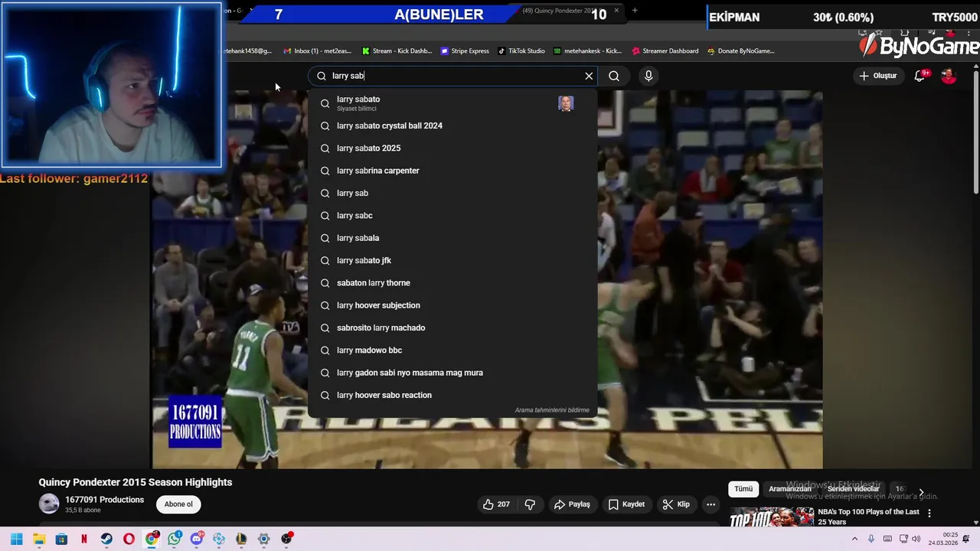The image size is (980, 551).
Task: Open Steam from the taskbar
Action: pyautogui.click(x=106, y=539)
